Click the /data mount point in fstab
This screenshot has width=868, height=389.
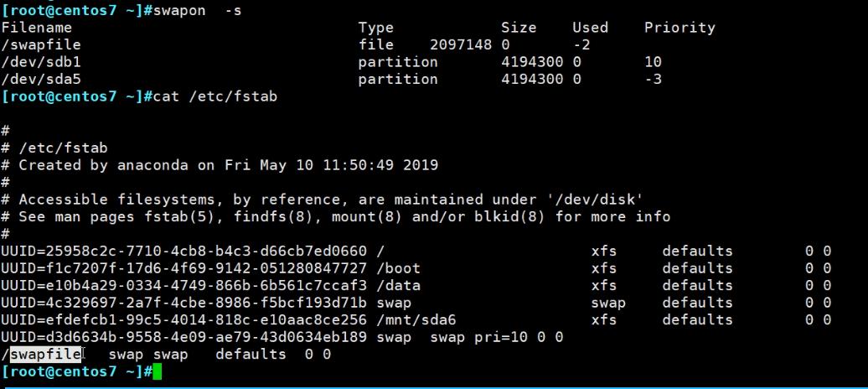(398, 285)
